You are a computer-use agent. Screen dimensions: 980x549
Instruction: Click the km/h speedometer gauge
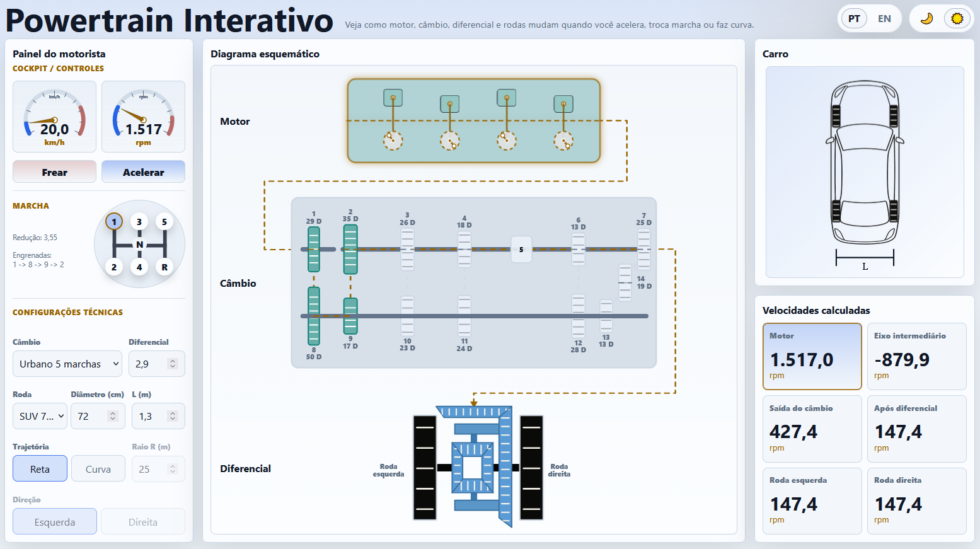click(x=54, y=117)
